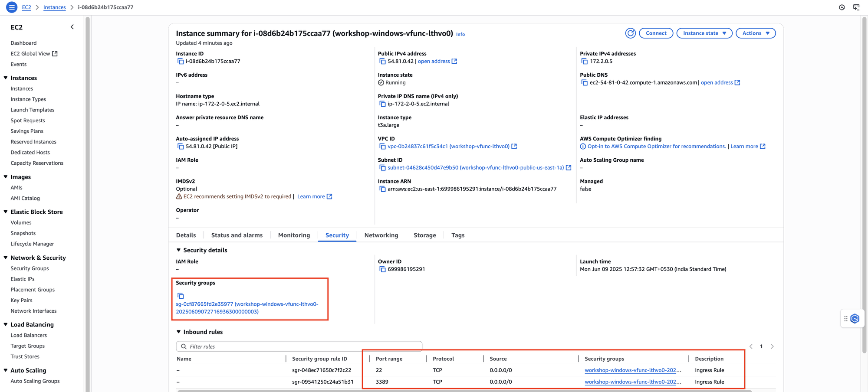Open the top-right CloudShell monitor icon
This screenshot has width=868, height=392.
click(856, 7)
